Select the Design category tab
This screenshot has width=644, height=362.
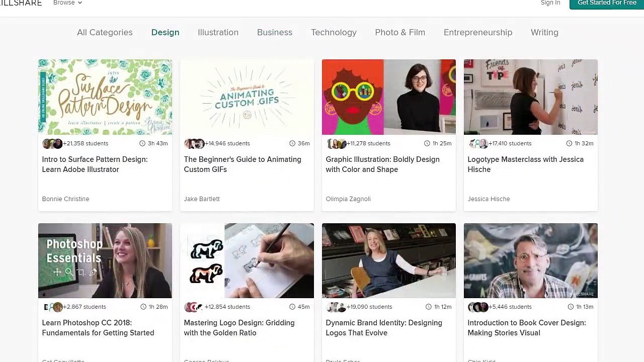coord(165,32)
